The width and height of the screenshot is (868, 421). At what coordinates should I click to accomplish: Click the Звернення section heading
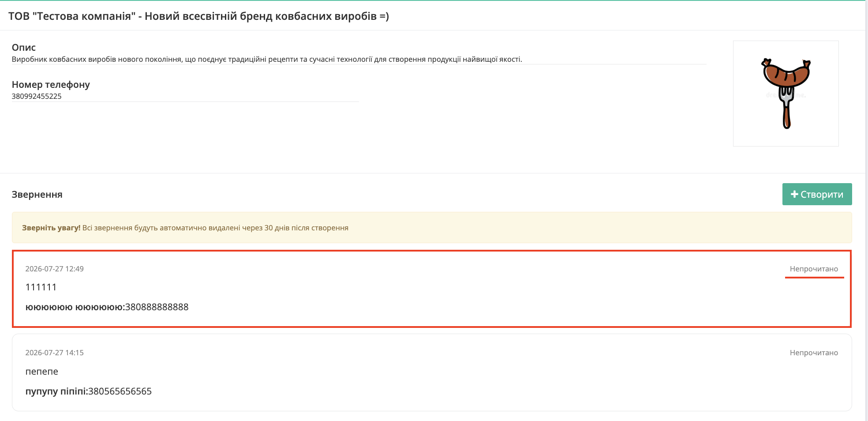click(37, 194)
